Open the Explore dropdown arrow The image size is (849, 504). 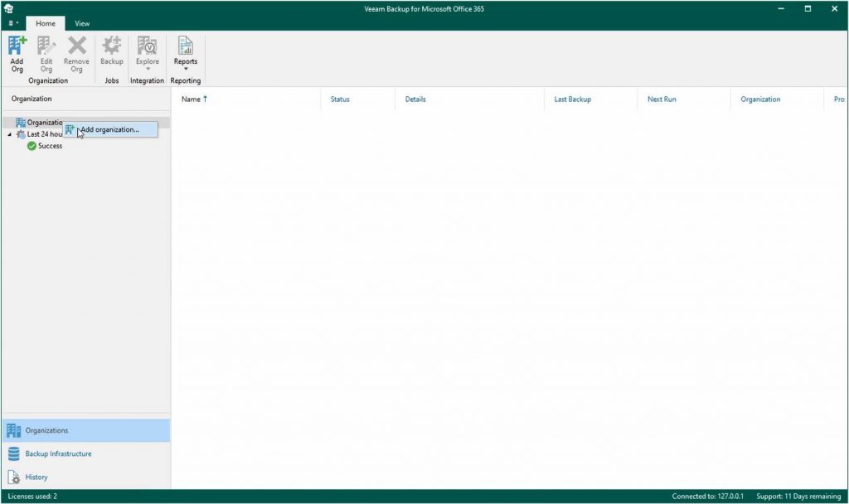pos(148,70)
